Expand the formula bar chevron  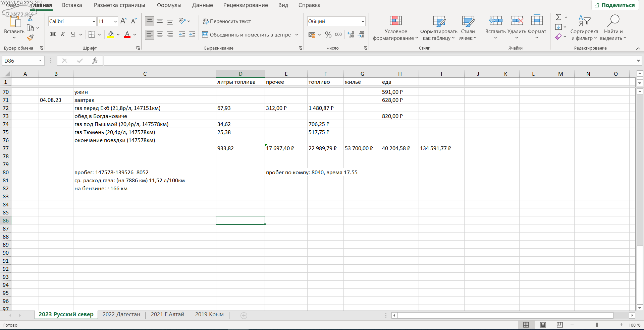point(638,61)
